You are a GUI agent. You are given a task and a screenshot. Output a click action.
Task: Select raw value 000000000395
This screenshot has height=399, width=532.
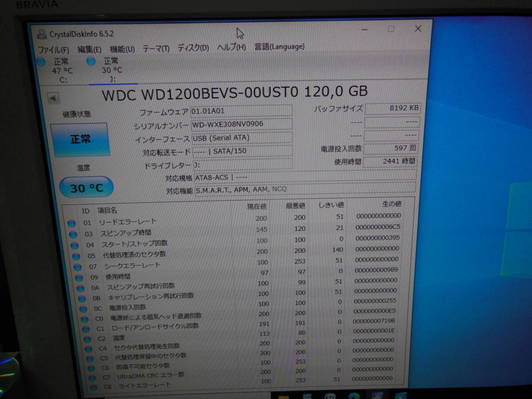378,238
